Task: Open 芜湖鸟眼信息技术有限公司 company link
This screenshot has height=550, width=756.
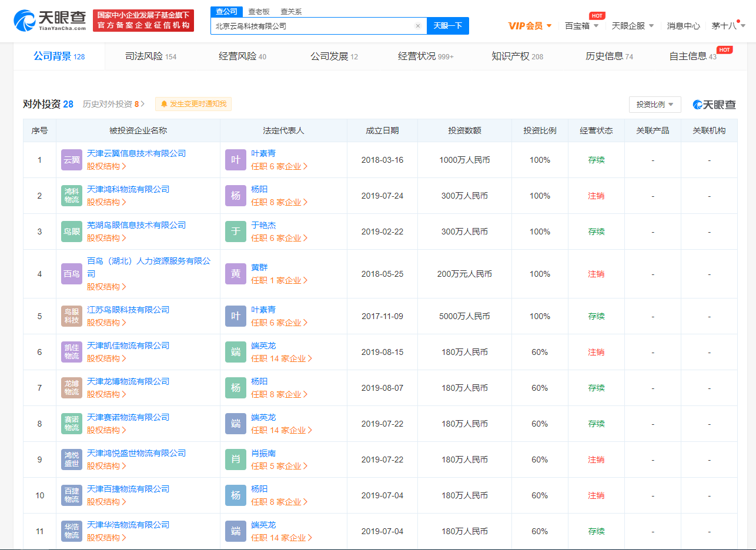Action: [x=136, y=225]
